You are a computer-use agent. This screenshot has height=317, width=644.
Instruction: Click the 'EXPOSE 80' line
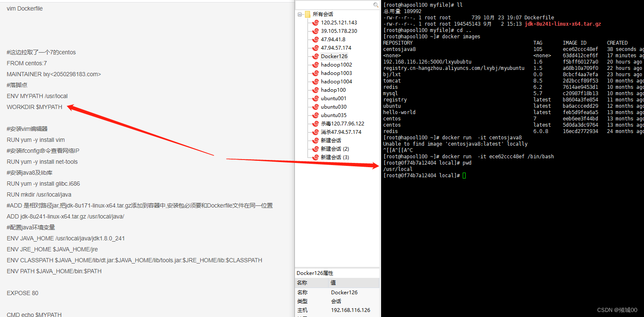click(x=22, y=293)
